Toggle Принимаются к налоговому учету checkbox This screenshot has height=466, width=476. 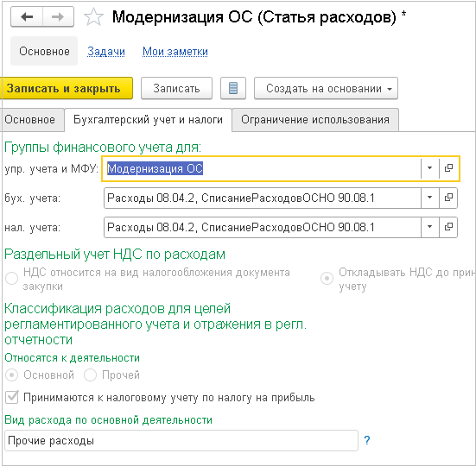[x=12, y=397]
